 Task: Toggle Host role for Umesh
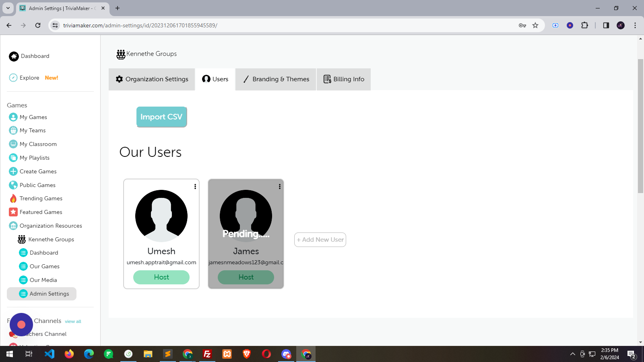coord(161,277)
